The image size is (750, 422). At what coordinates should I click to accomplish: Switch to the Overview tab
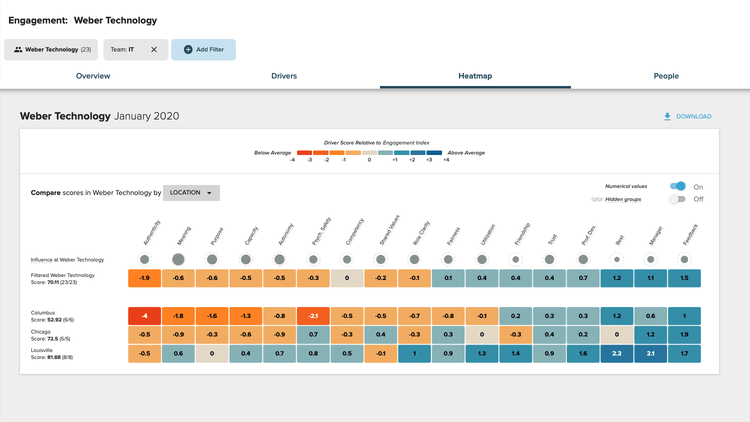[x=93, y=76]
